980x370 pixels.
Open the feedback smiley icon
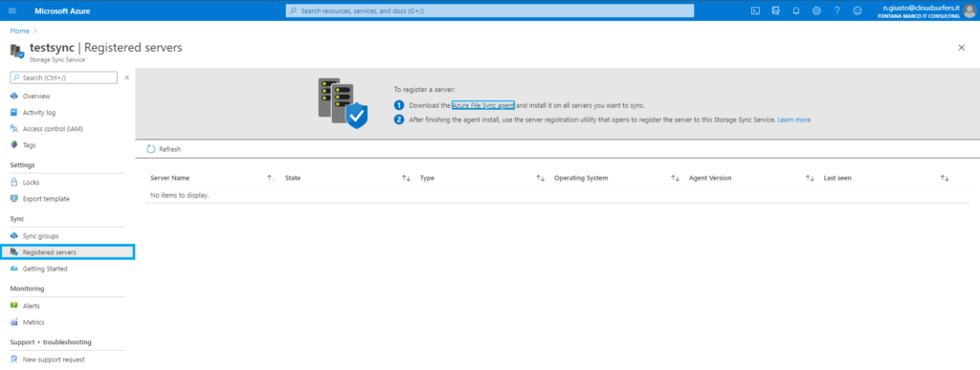click(x=857, y=11)
